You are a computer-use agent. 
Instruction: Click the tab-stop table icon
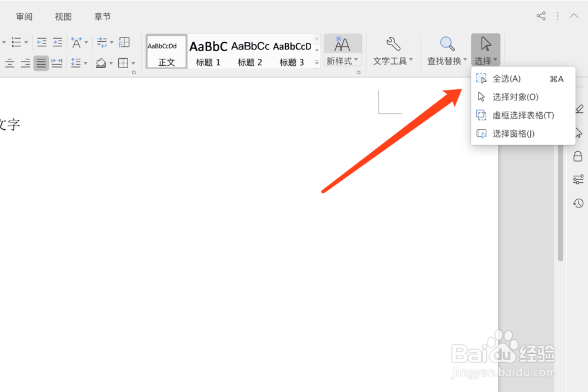click(x=124, y=42)
